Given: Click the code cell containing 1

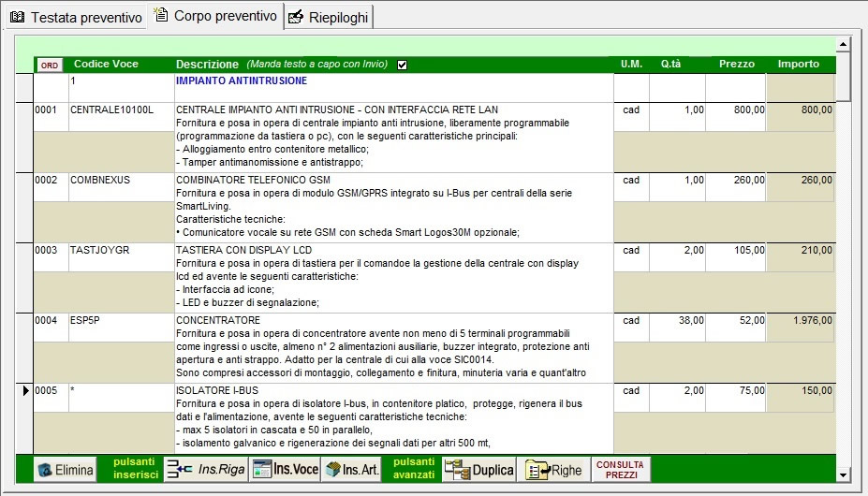Looking at the screenshot, I should [121, 87].
